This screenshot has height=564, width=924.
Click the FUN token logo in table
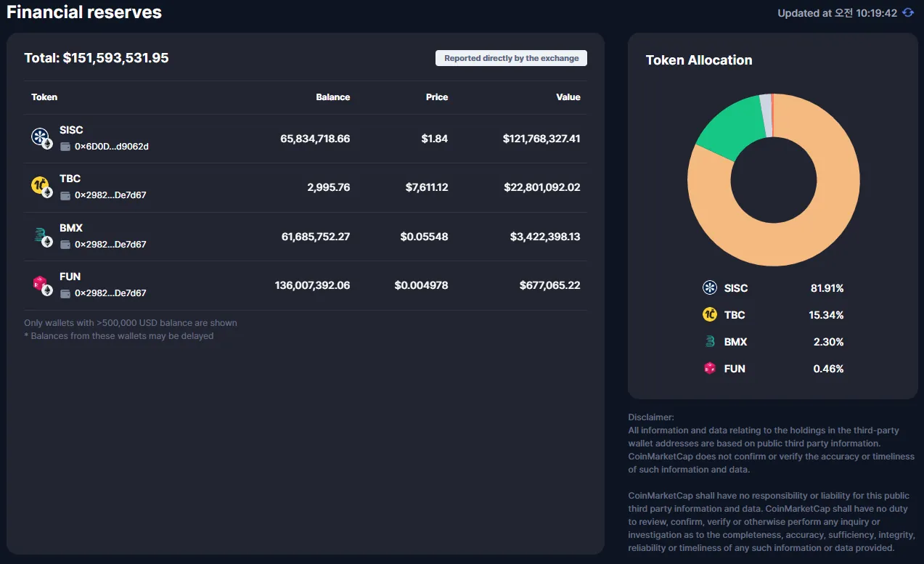click(x=40, y=284)
